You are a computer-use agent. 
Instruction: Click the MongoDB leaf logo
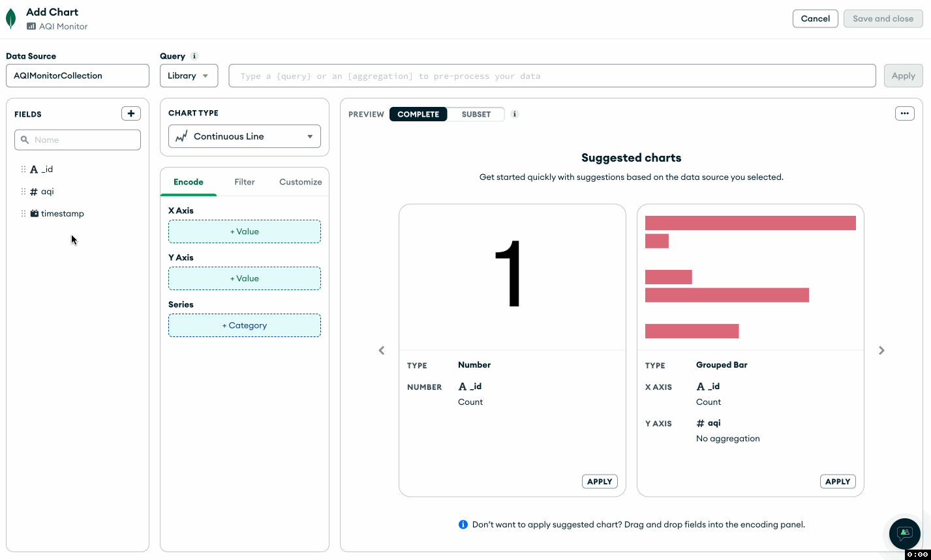click(x=10, y=19)
